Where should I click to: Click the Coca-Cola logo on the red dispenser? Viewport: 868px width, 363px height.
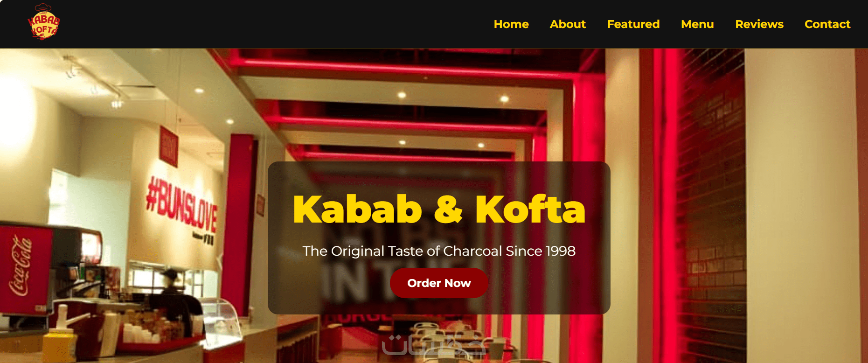(x=21, y=266)
